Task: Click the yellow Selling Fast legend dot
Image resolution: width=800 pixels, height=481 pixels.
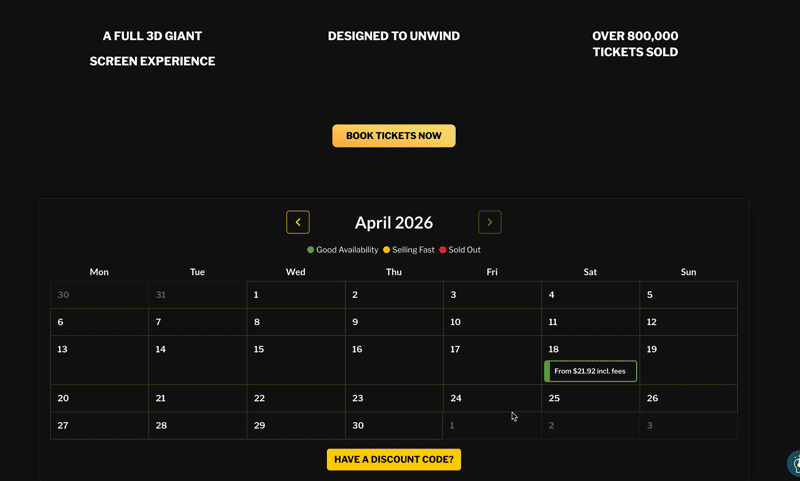Action: [x=386, y=250]
